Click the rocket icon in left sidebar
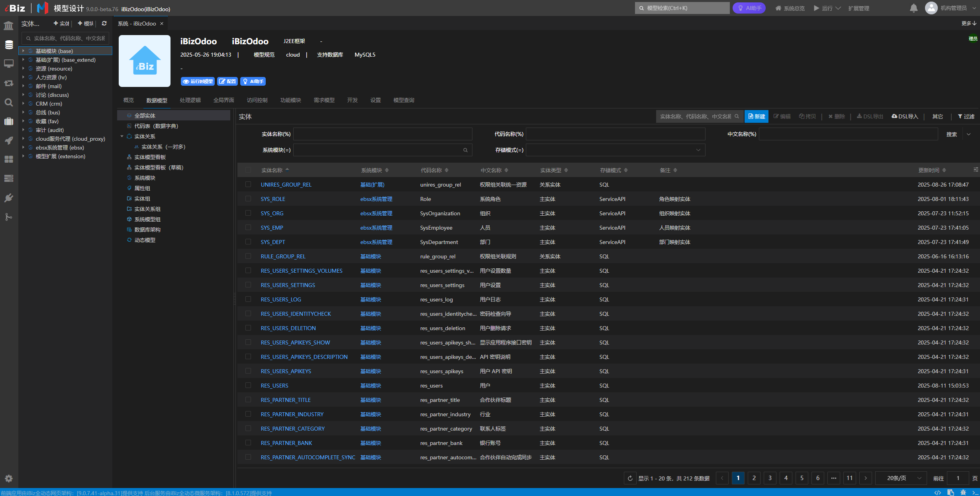The height and width of the screenshot is (496, 980). pyautogui.click(x=9, y=140)
